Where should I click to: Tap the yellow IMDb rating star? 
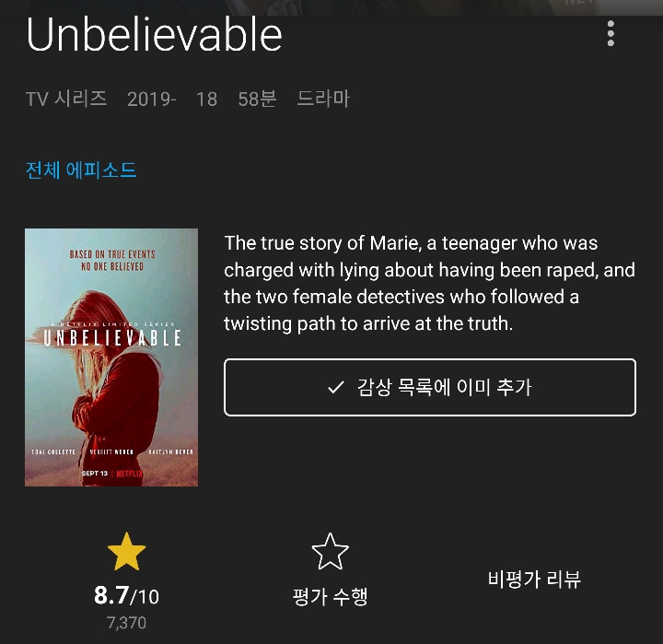tap(126, 552)
